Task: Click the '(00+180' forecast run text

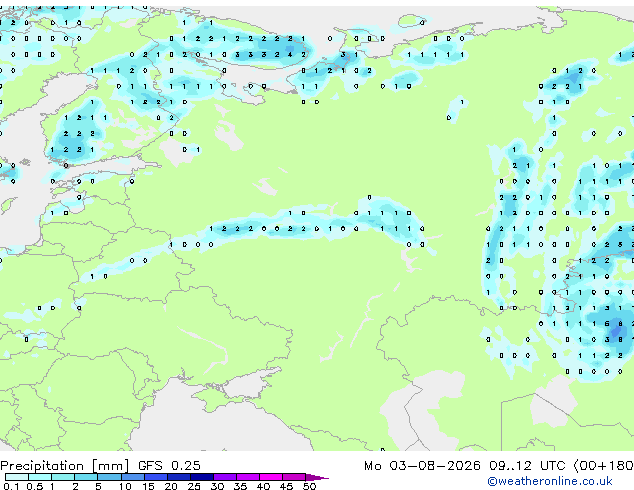Action: 604,465
